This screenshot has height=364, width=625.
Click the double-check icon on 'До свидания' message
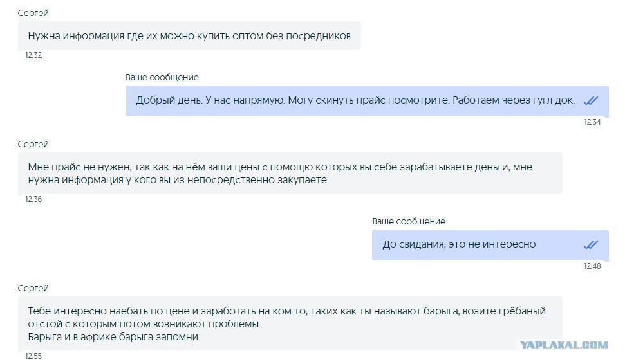591,244
